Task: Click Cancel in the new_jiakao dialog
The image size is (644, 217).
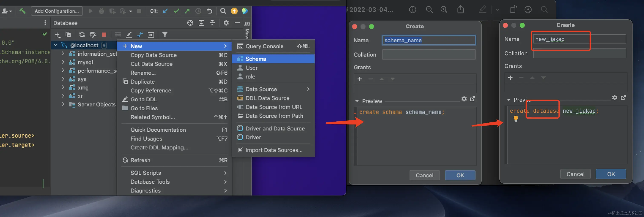Action: pyautogui.click(x=575, y=174)
